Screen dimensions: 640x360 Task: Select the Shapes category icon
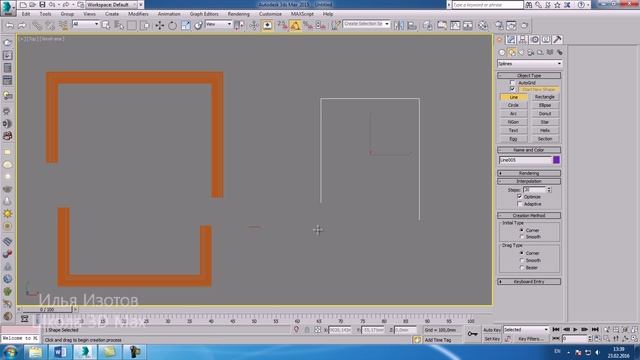(511, 52)
